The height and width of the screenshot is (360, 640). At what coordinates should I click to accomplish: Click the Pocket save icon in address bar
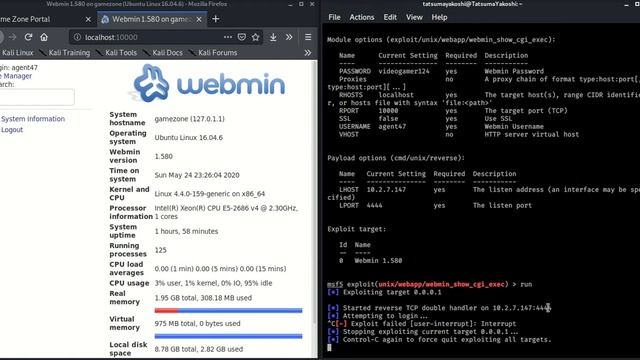pos(242,37)
